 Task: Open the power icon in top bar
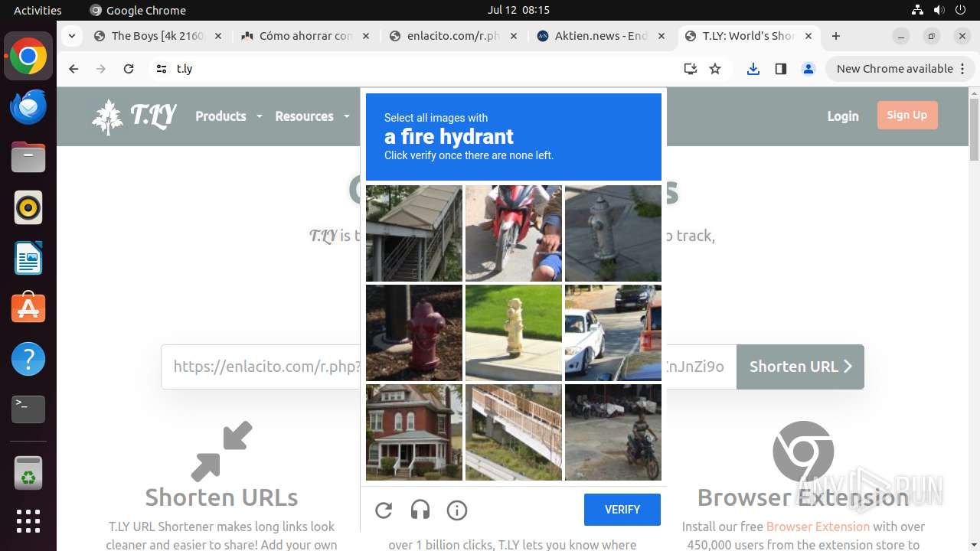960,10
